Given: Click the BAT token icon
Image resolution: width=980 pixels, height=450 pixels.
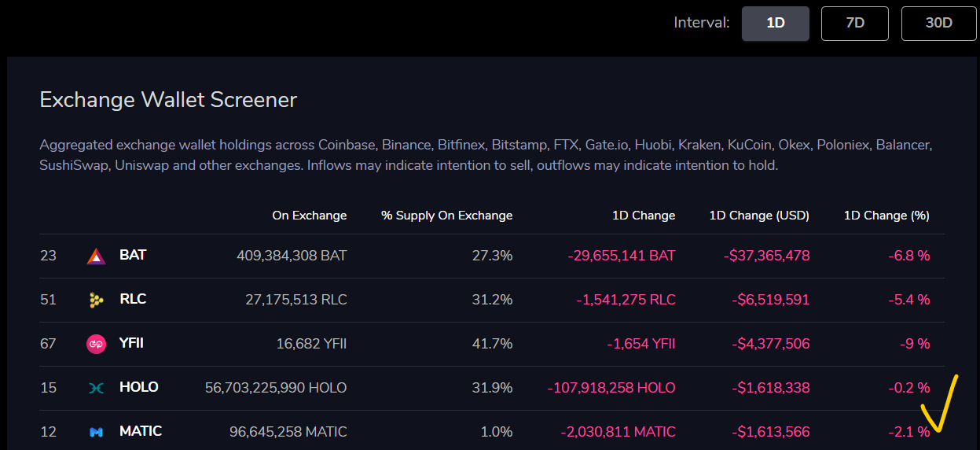Looking at the screenshot, I should 96,256.
